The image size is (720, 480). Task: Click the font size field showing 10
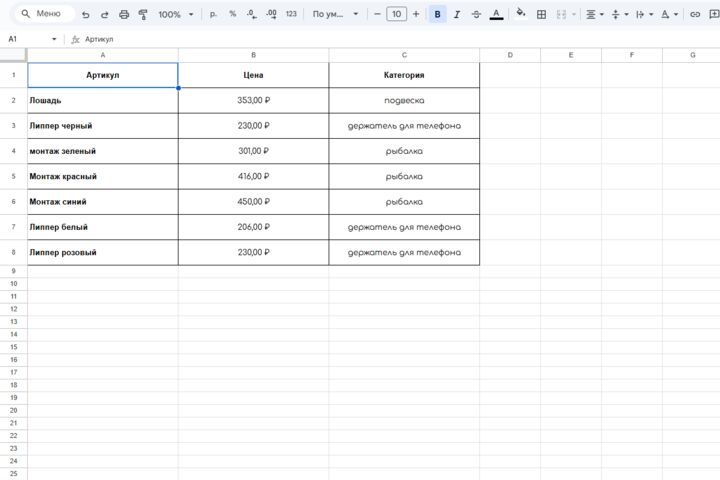click(397, 14)
